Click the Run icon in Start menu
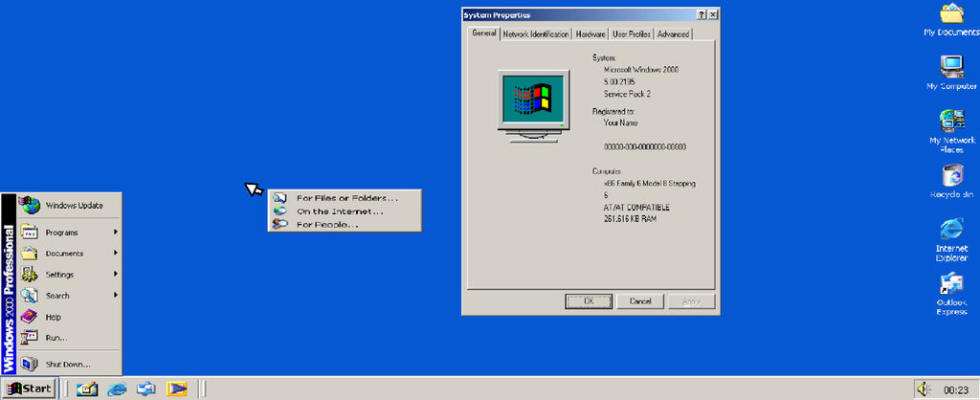The width and height of the screenshot is (980, 400). [x=30, y=338]
